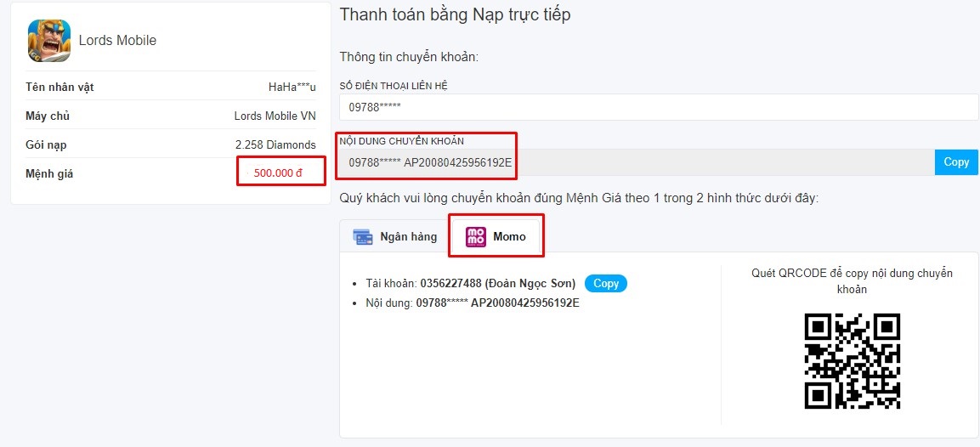980x447 pixels.
Task: Select the Momo payment tab
Action: [496, 237]
